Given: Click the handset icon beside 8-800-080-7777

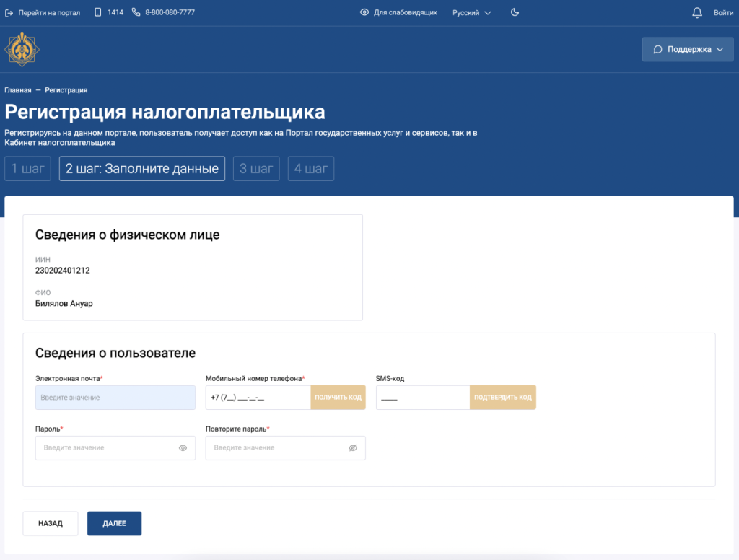Looking at the screenshot, I should [x=136, y=12].
